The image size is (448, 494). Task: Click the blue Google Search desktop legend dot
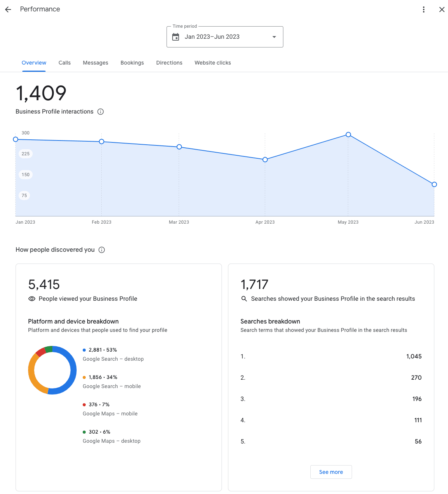84,350
